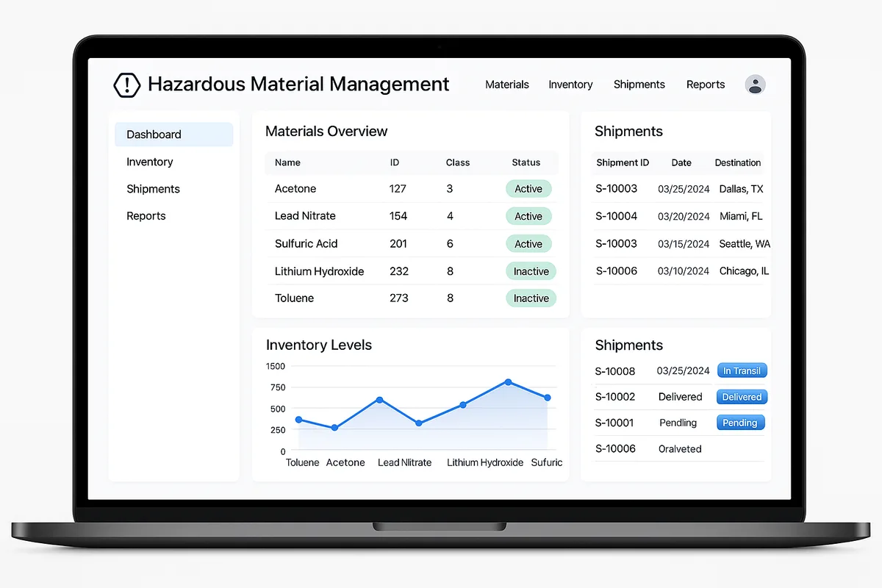The height and width of the screenshot is (588, 882).
Task: Select Acetone in the Materials Overview table
Action: 295,189
